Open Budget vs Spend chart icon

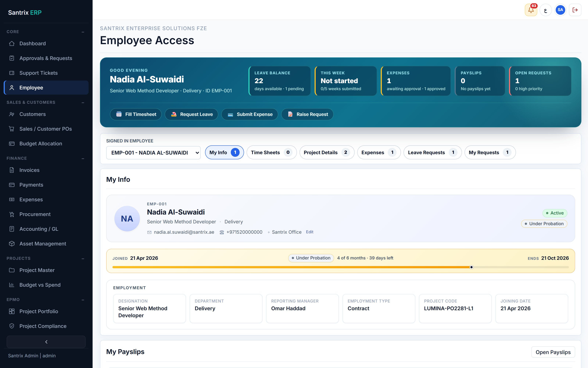(12, 285)
